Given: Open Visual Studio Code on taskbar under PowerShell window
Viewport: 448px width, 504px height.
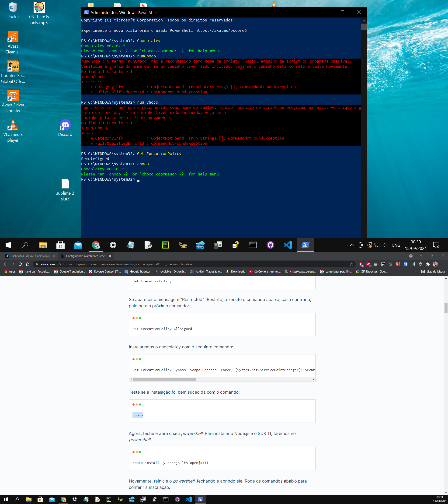Looking at the screenshot, I should pyautogui.click(x=288, y=245).
